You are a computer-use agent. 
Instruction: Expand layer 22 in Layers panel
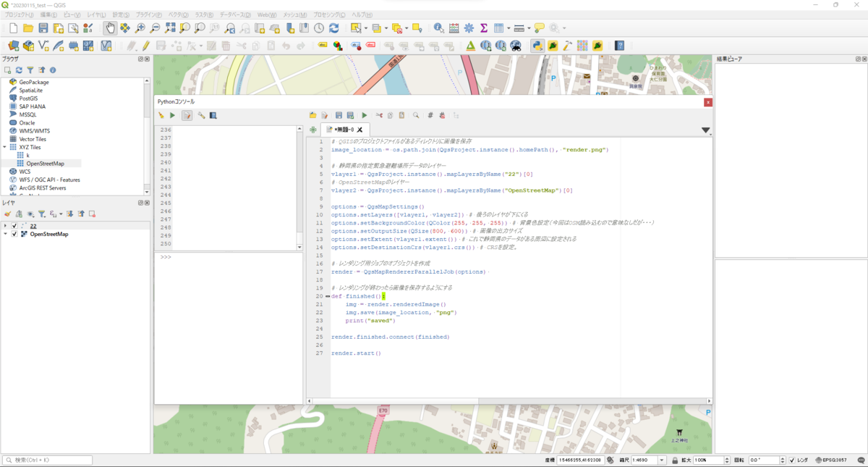[x=6, y=226]
